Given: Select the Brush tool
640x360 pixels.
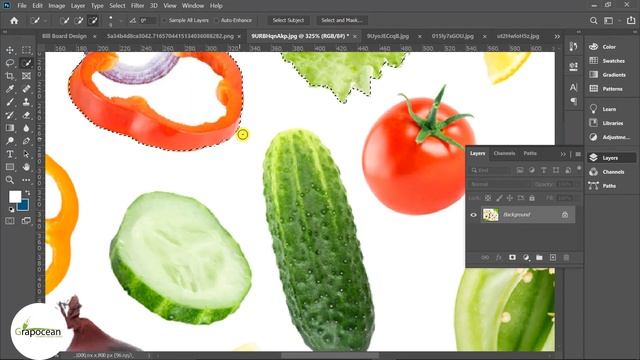Looking at the screenshot, I should pos(10,102).
